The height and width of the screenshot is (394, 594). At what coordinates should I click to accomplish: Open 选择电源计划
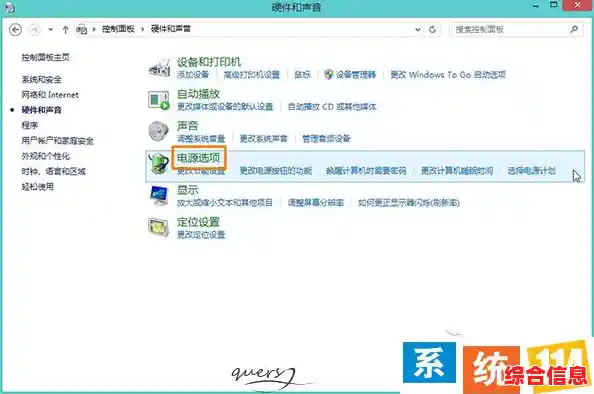pos(531,171)
